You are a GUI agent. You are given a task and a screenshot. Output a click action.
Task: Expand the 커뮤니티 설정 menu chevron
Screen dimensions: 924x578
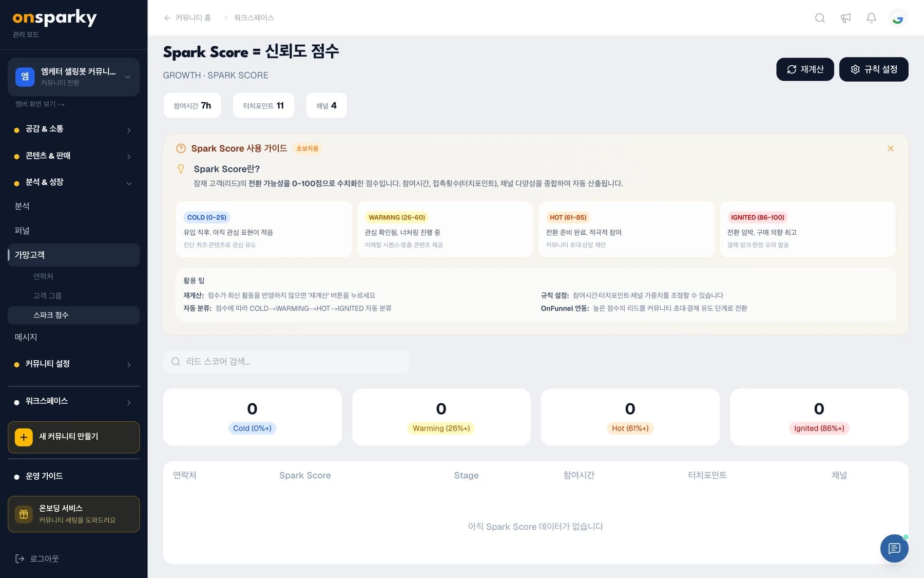pos(129,364)
